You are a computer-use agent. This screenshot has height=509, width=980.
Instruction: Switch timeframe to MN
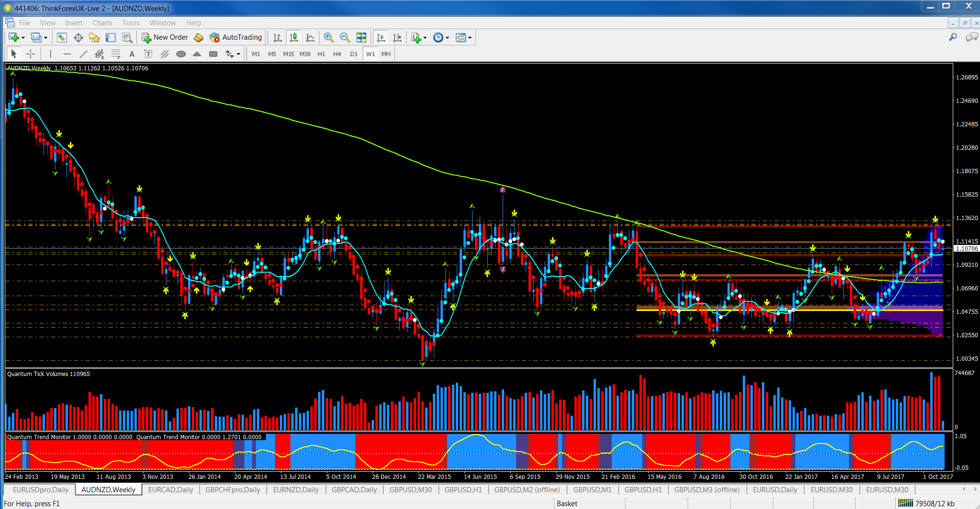click(x=386, y=54)
